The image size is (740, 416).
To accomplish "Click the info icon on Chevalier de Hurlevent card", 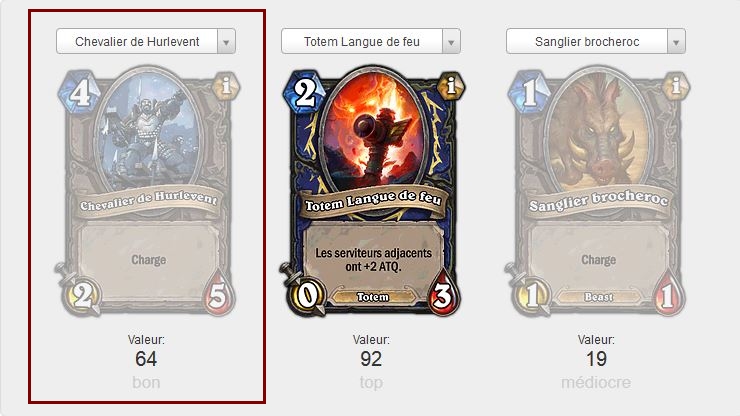I will coord(226,86).
